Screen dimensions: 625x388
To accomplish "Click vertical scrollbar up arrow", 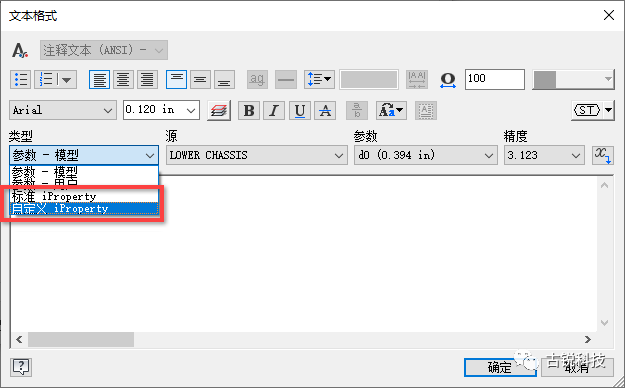I will (604, 185).
